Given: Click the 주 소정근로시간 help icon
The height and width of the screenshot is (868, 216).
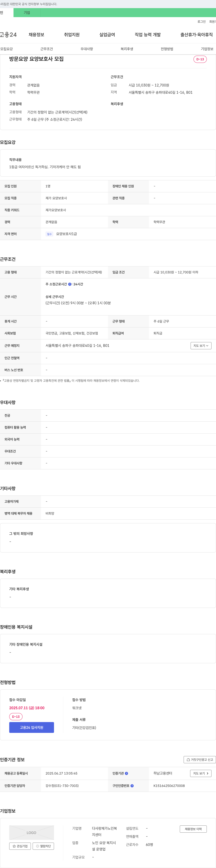Looking at the screenshot, I should [x=70, y=284].
